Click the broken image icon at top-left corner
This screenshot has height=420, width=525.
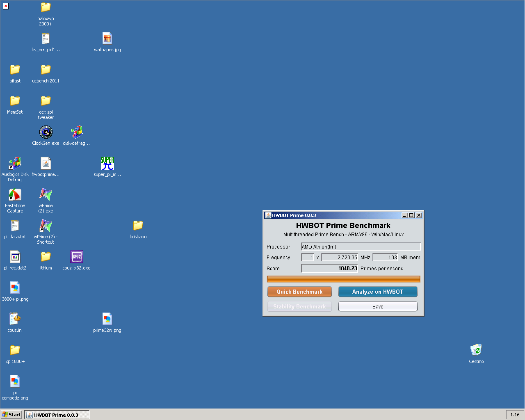tap(6, 6)
